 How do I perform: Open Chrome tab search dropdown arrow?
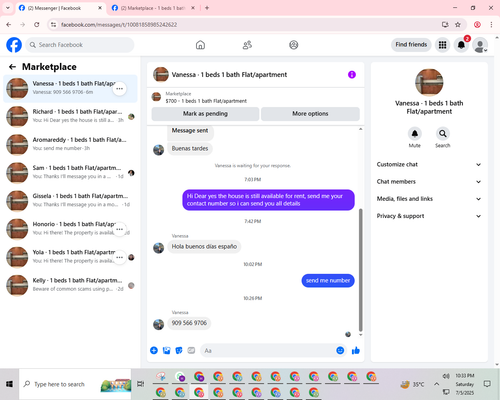8,8
